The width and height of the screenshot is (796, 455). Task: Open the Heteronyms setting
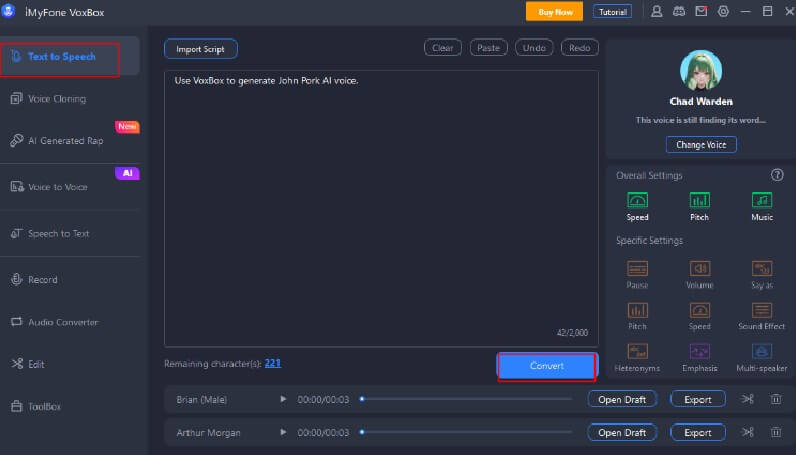tap(637, 358)
